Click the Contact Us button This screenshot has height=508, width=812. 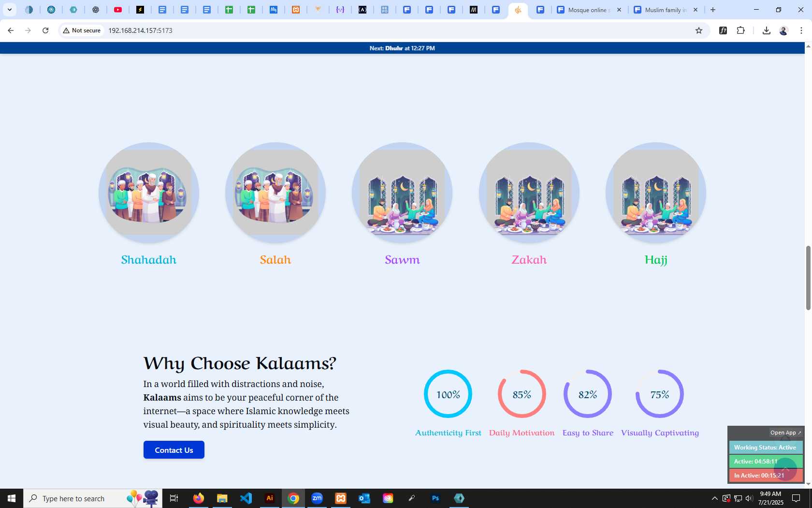coord(174,450)
